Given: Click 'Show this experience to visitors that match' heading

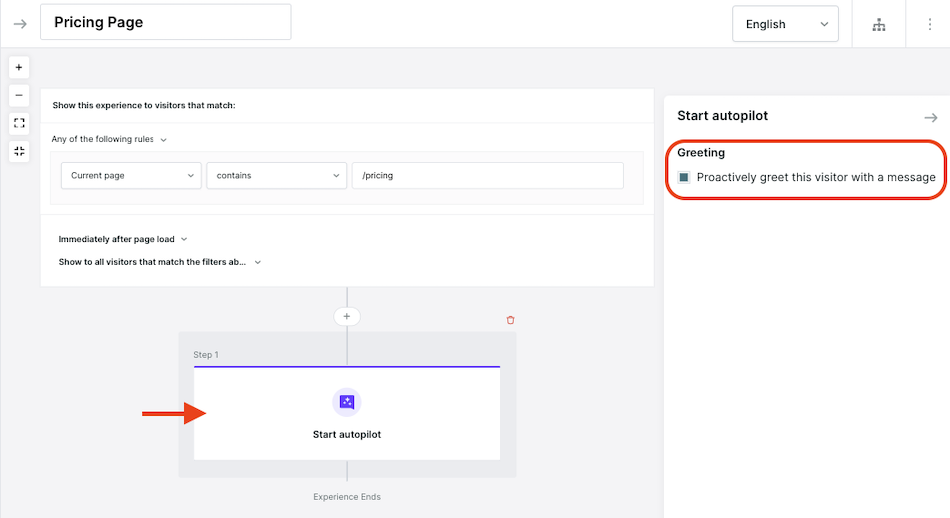Looking at the screenshot, I should (144, 105).
